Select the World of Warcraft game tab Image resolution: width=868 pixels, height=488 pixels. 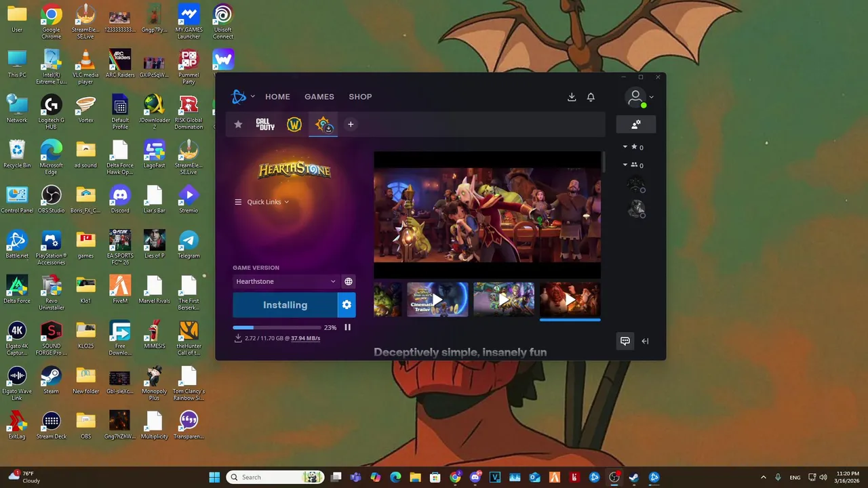coord(294,125)
